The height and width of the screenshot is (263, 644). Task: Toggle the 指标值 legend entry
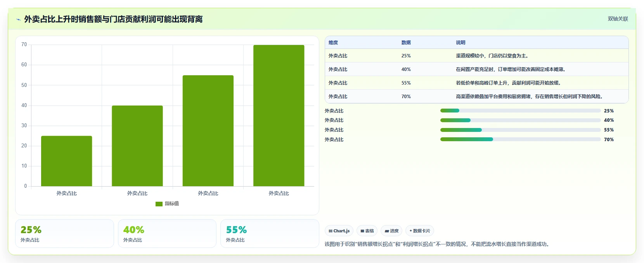point(167,204)
